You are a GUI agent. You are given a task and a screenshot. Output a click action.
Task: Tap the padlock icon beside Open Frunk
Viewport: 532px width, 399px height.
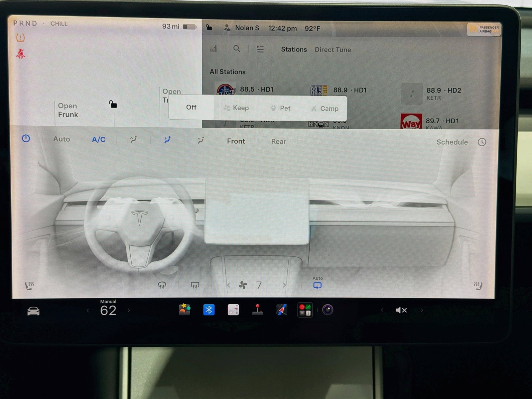pos(113,104)
